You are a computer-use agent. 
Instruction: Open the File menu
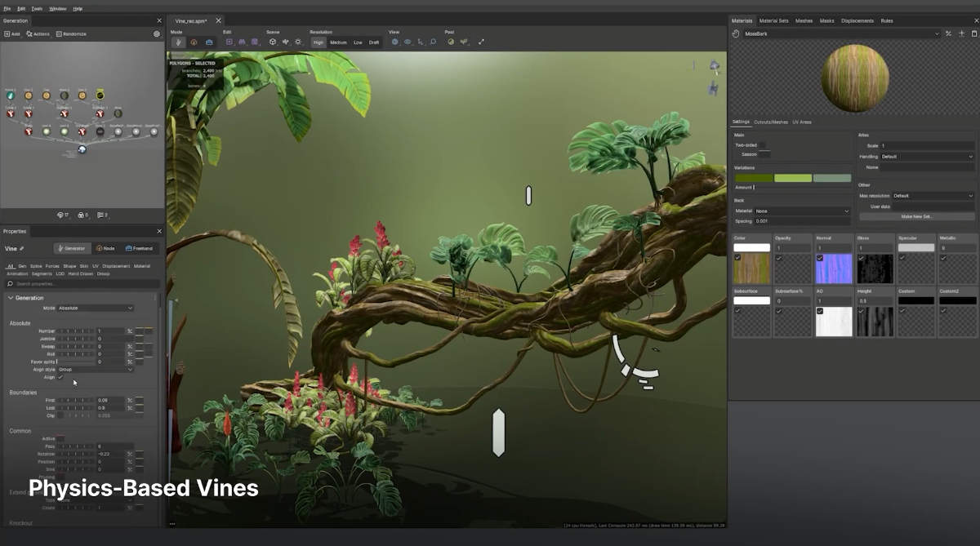pyautogui.click(x=7, y=8)
